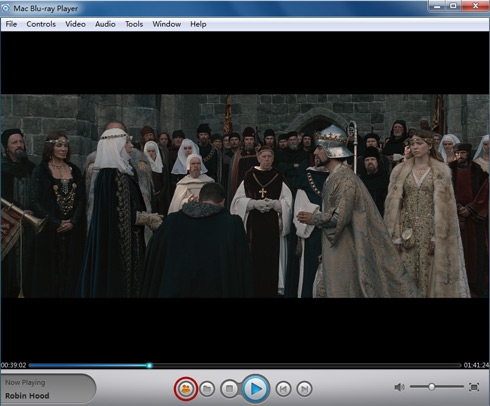Click the Robin Hood now playing title
The height and width of the screenshot is (406, 490).
tap(27, 396)
